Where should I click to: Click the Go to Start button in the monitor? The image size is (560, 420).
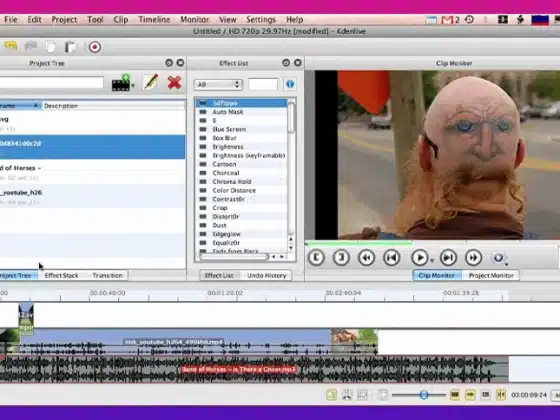pos(392,258)
